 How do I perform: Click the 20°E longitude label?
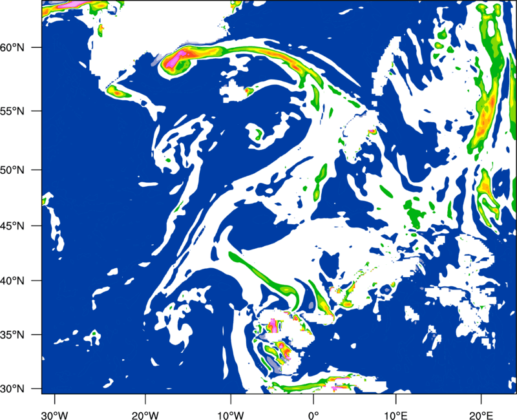[481, 415]
